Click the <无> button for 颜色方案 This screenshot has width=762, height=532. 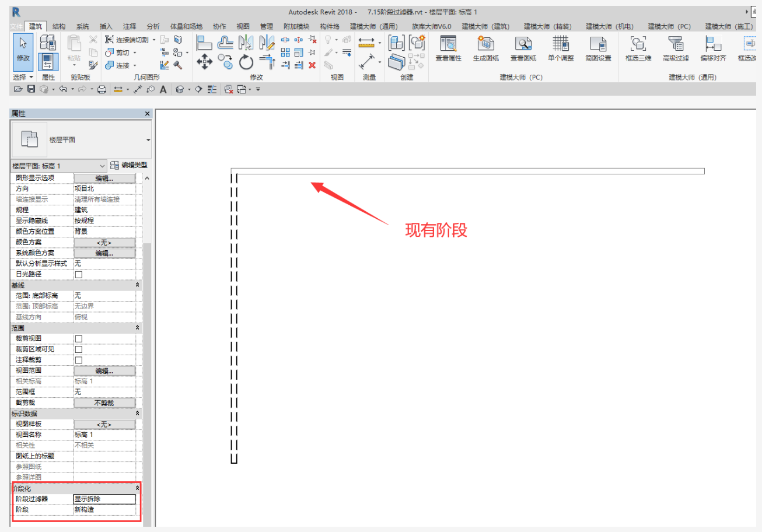(x=104, y=242)
